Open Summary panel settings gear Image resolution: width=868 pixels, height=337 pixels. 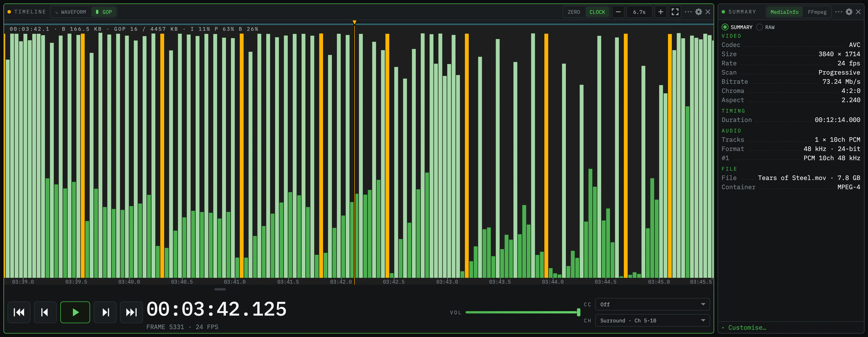849,12
